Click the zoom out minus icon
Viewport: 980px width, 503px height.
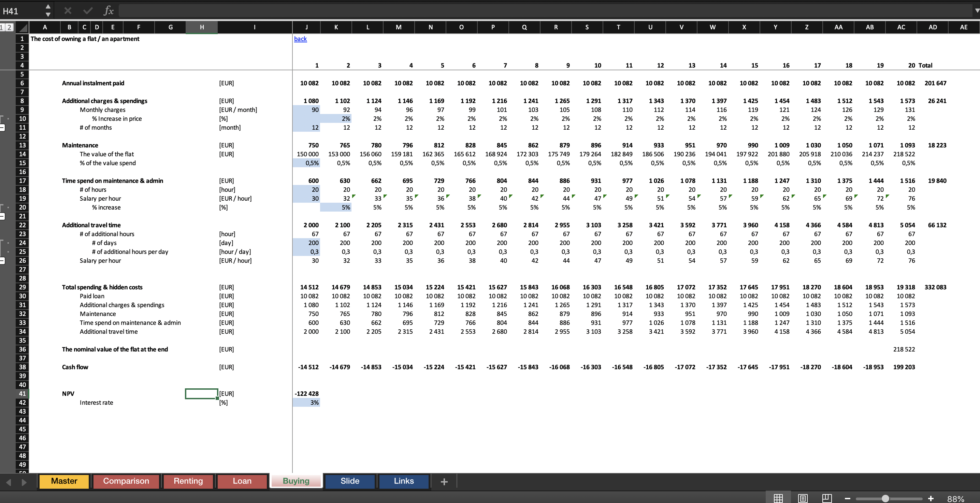(847, 498)
